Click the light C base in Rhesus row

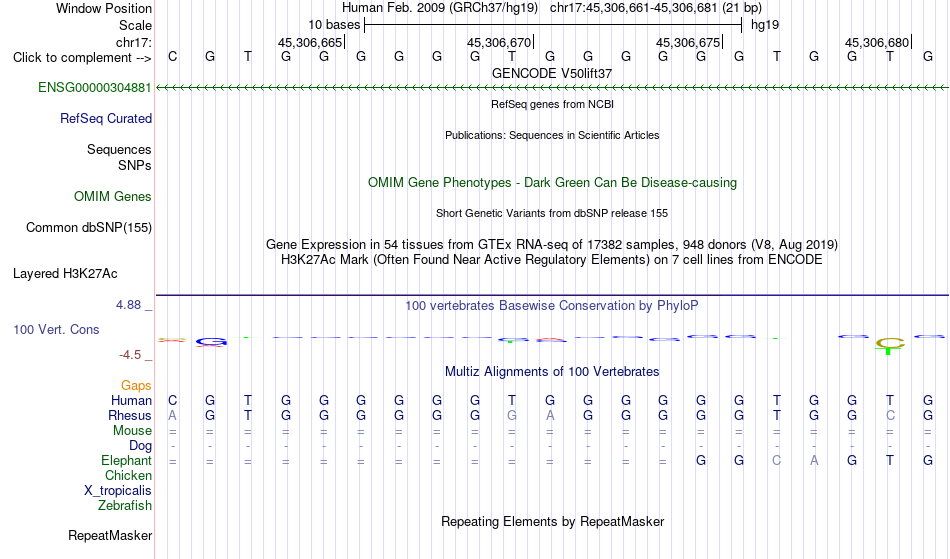click(889, 415)
